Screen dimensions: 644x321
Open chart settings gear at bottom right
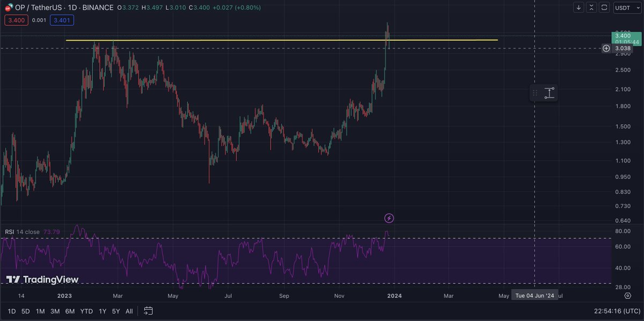627,295
